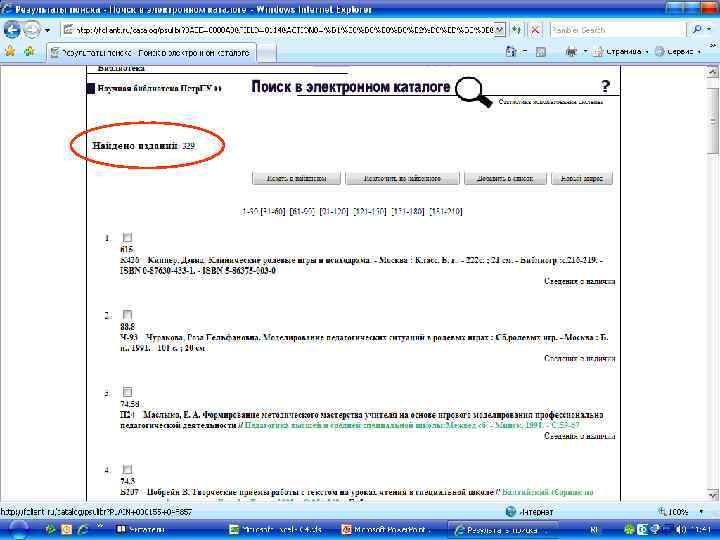720x540 pixels.
Task: Tick the checkbox for result 2
Action: tap(127, 315)
